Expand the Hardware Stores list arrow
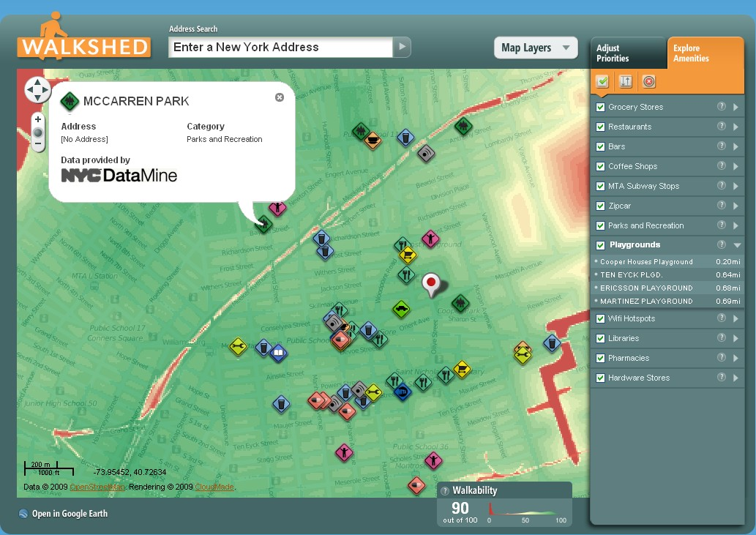Screen dimensions: 756x535 click(736, 378)
